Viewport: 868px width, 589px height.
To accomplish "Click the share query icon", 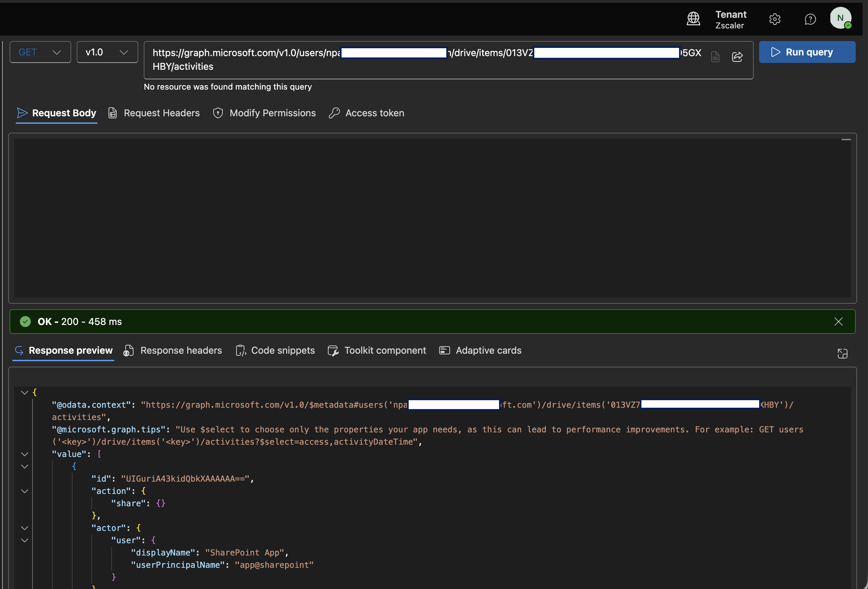I will pos(737,57).
